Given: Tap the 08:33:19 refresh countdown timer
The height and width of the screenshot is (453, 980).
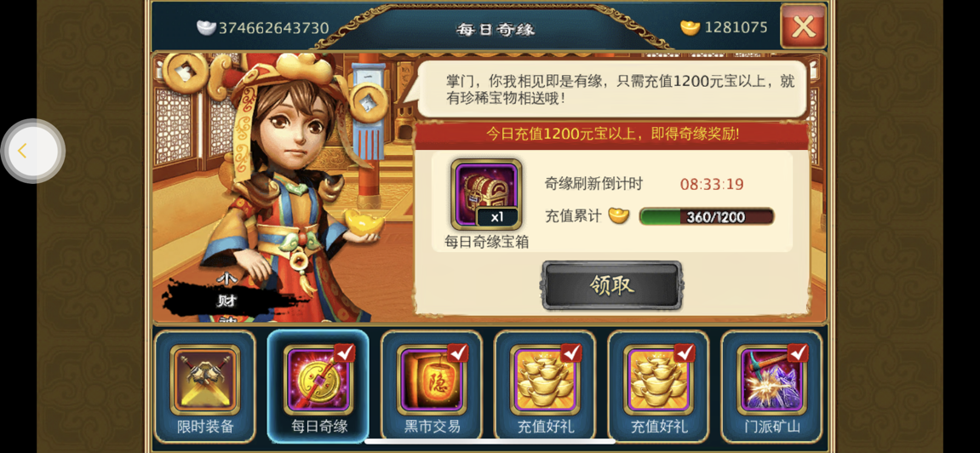Looking at the screenshot, I should pyautogui.click(x=712, y=184).
